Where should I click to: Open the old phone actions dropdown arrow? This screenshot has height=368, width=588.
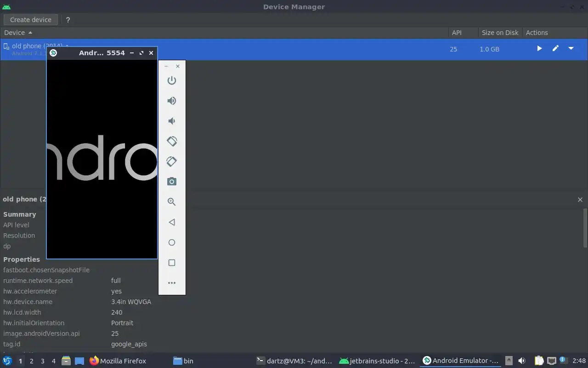tap(571, 48)
